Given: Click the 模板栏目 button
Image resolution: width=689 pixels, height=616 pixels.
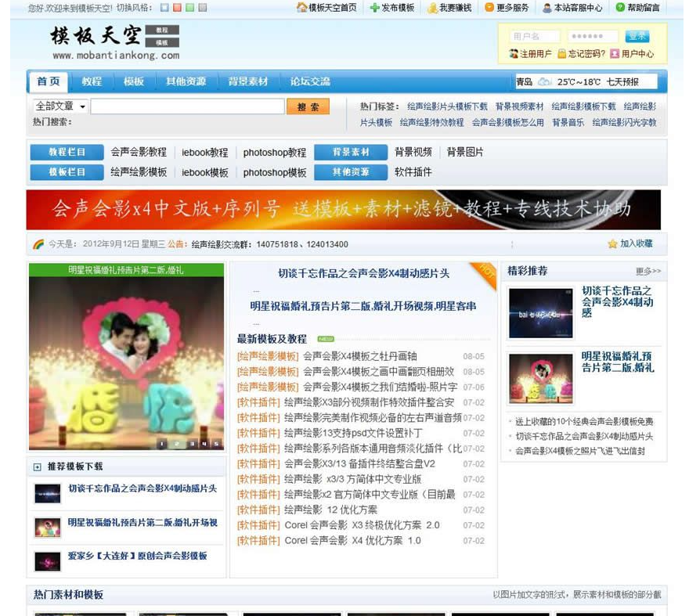Looking at the screenshot, I should (67, 172).
